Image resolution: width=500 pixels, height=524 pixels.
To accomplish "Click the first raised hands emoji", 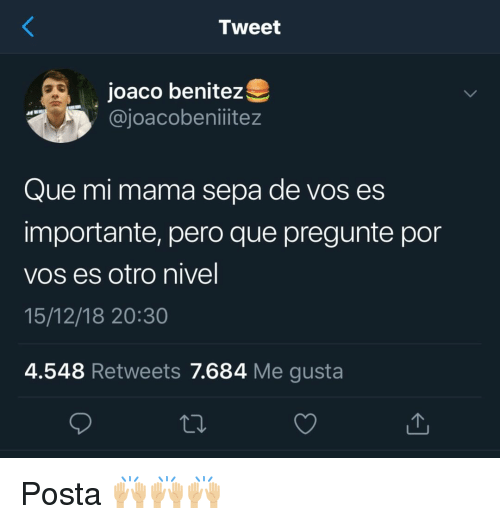I will point(129,492).
